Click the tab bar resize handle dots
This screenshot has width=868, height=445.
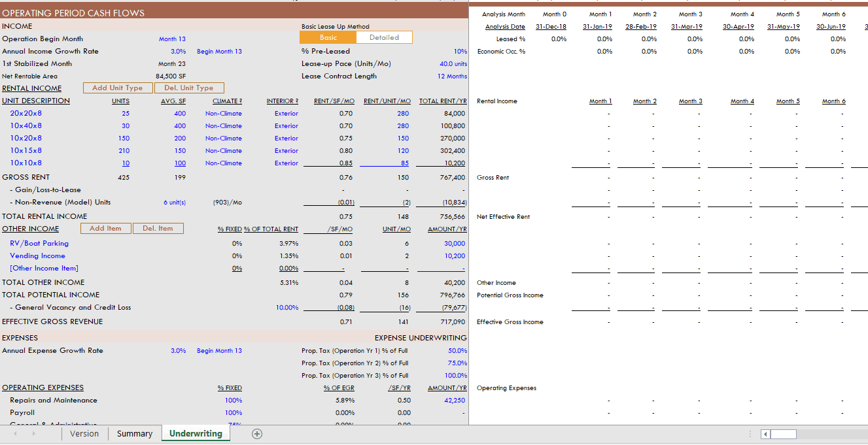click(x=750, y=435)
